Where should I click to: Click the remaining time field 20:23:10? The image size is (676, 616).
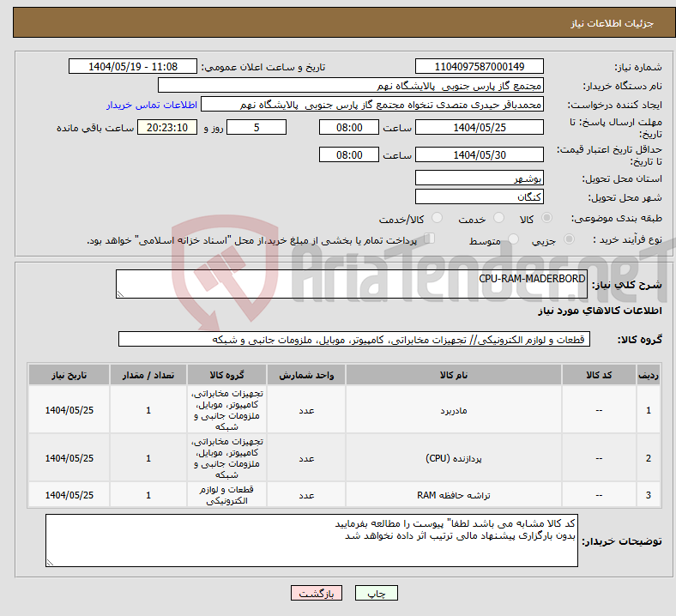(x=167, y=127)
